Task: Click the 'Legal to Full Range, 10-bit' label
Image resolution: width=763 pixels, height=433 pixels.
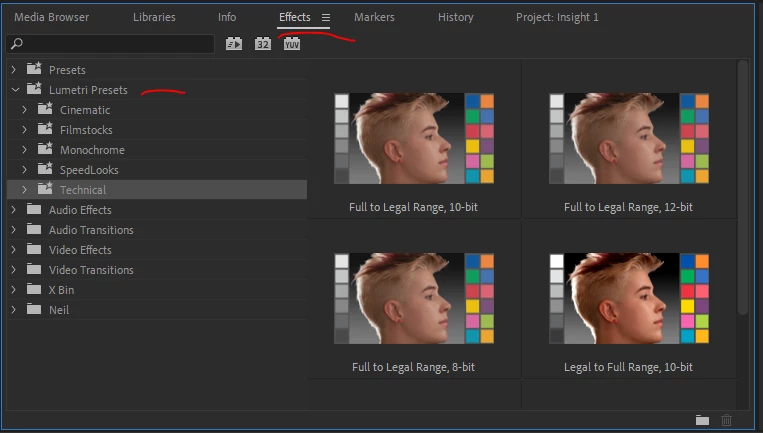Action: coord(628,367)
